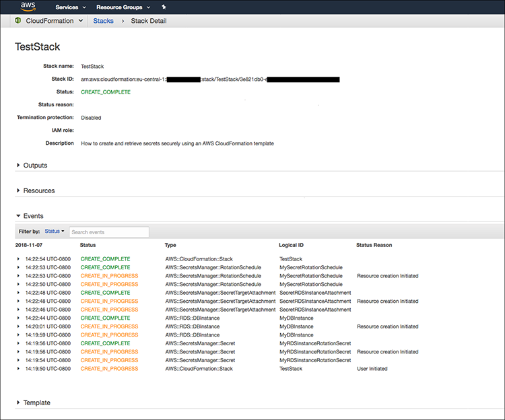Expand the 14:22:50 event row
The image size is (505, 420).
click(x=18, y=284)
